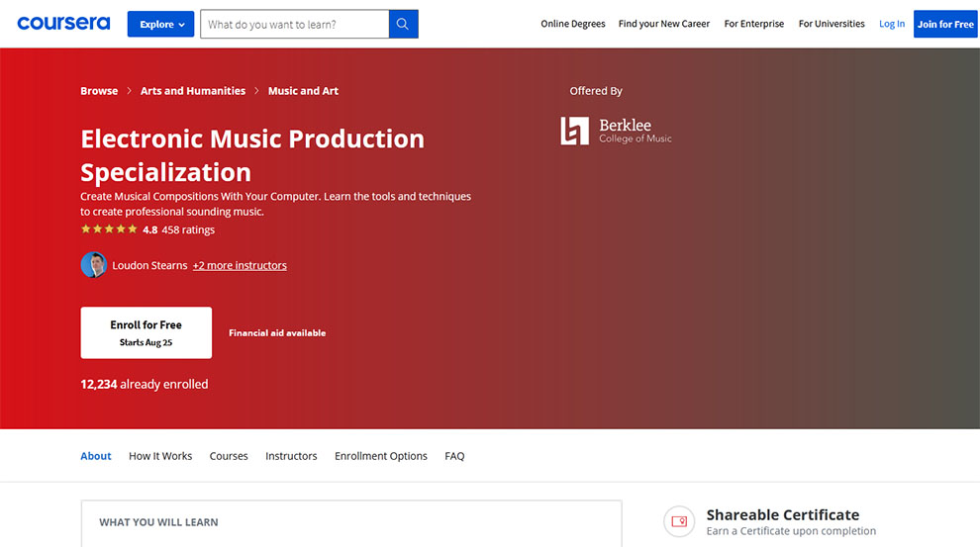This screenshot has width=980, height=547.
Task: Go to For Universities page
Action: pyautogui.click(x=832, y=24)
